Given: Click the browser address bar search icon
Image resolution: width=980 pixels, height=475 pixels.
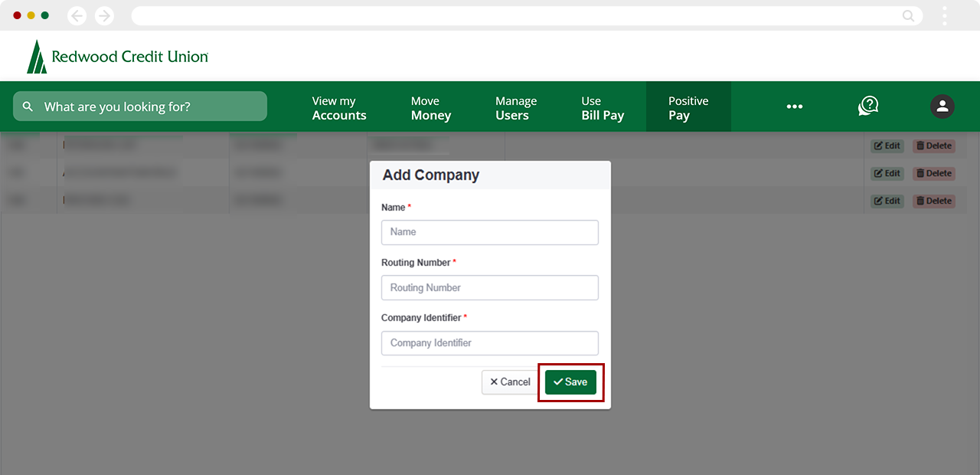Looking at the screenshot, I should (x=908, y=15).
